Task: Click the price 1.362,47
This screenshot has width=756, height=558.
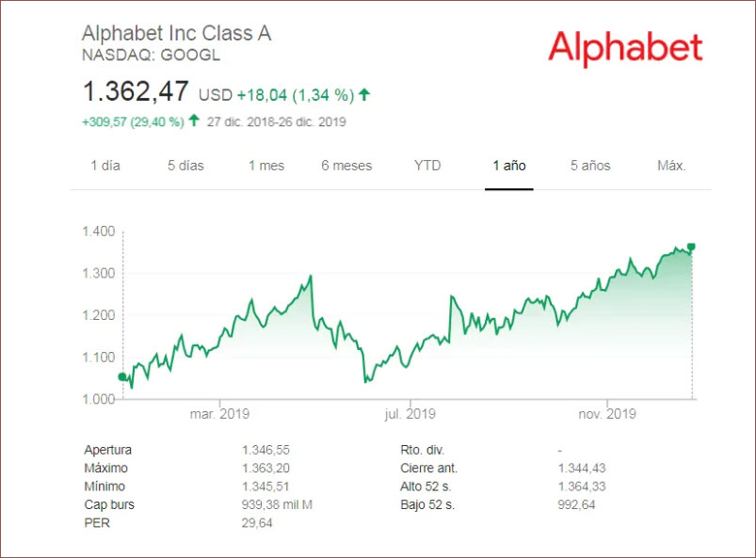Action: pyautogui.click(x=136, y=93)
